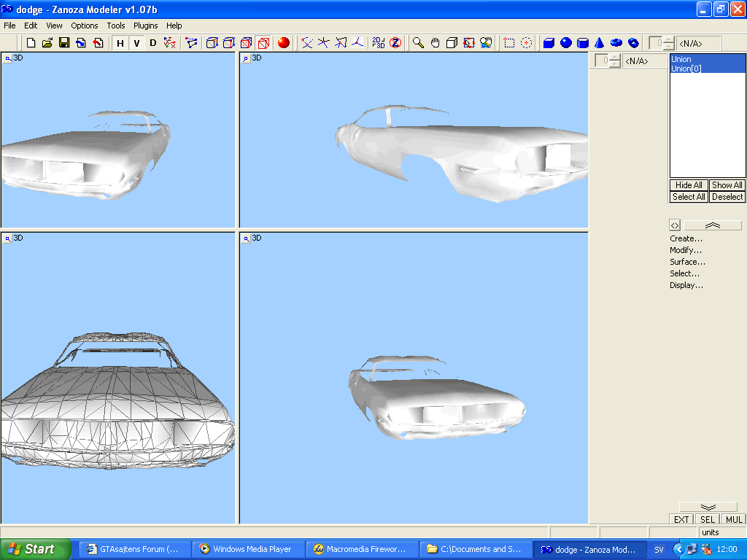The width and height of the screenshot is (747, 560).
Task: Click the Save file floppy disk icon
Action: [x=64, y=43]
